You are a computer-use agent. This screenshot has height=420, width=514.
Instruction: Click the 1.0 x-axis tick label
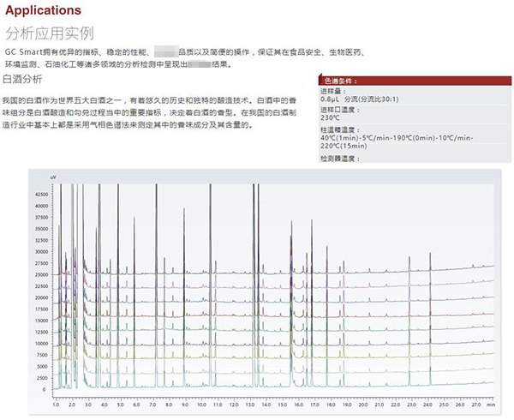(x=56, y=400)
